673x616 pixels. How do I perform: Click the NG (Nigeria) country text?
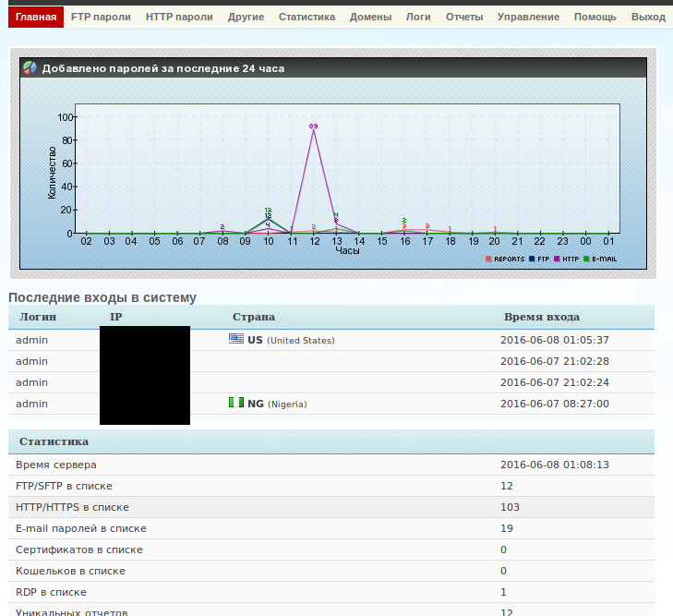[x=277, y=404]
